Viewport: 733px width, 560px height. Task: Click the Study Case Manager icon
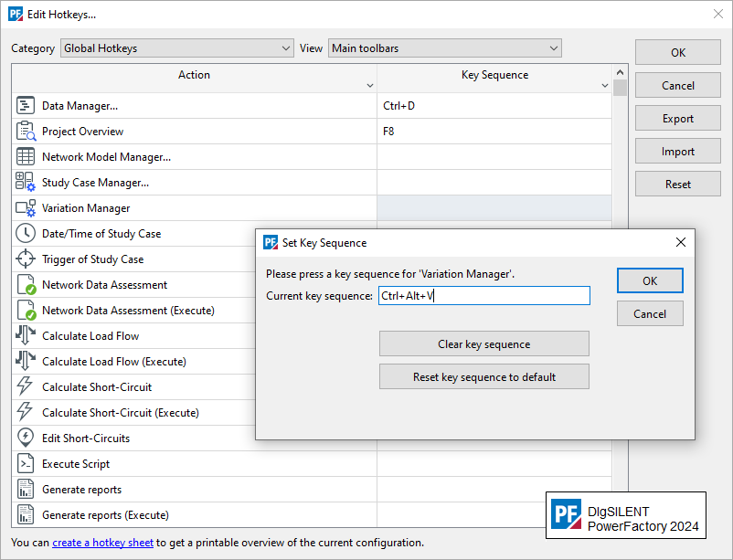coord(26,182)
